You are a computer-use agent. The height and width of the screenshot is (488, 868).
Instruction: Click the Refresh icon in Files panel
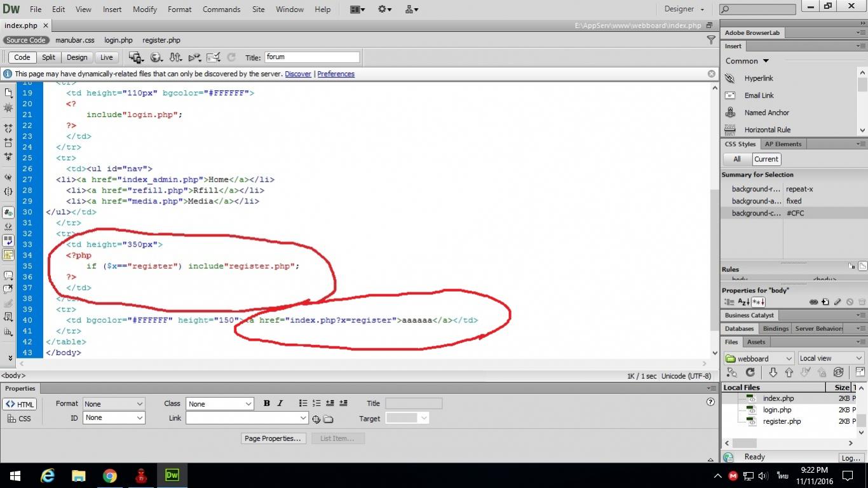pos(750,372)
